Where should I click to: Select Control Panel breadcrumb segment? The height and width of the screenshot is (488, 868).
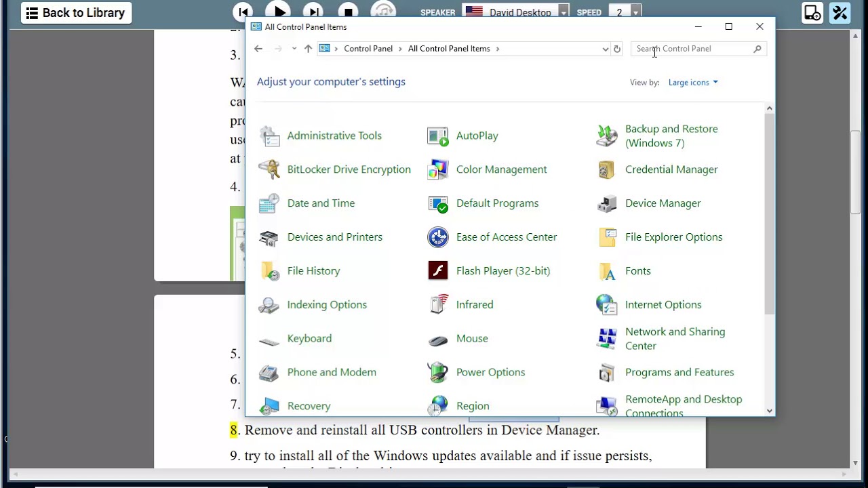point(368,49)
